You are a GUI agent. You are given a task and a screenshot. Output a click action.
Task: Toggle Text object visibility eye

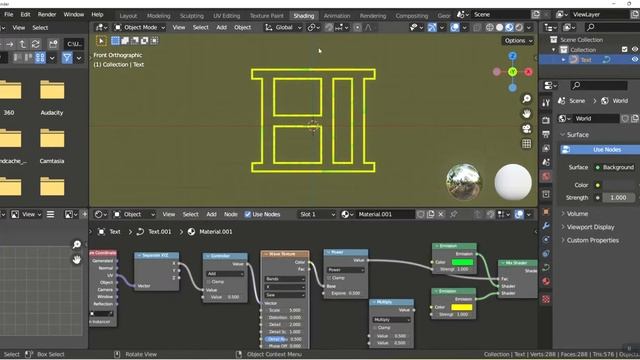635,59
